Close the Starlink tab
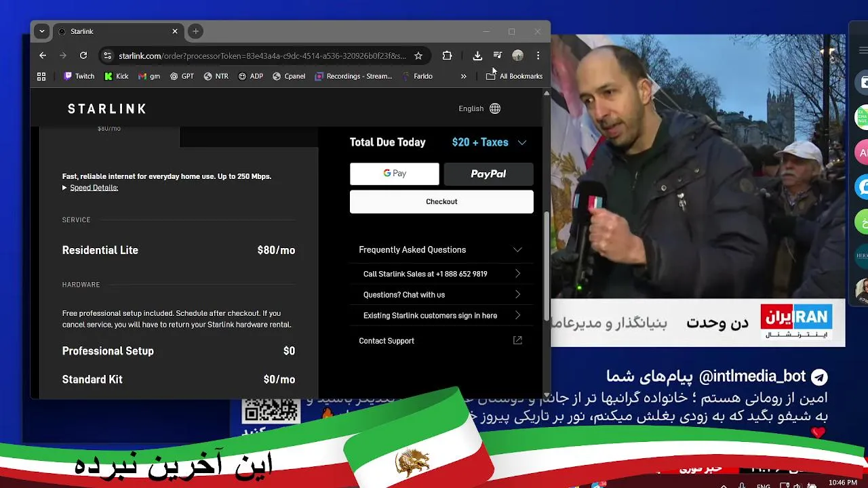The image size is (868, 488). click(x=175, y=31)
